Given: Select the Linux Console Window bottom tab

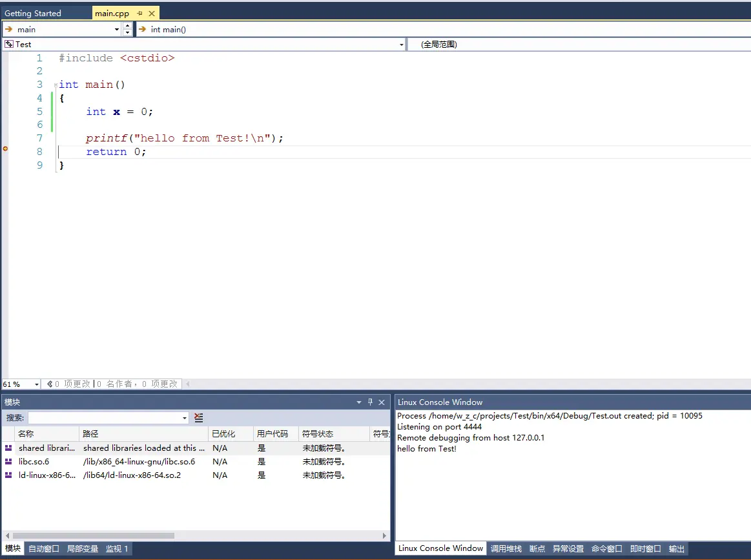Looking at the screenshot, I should point(440,548).
